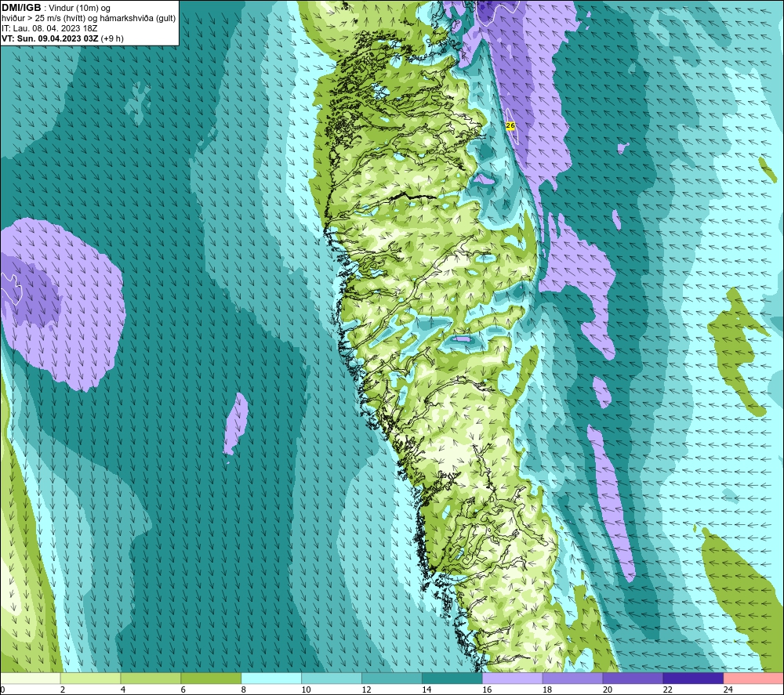Select the 12–14 m/s teal swatch
This screenshot has width=784, height=695.
(x=392, y=679)
